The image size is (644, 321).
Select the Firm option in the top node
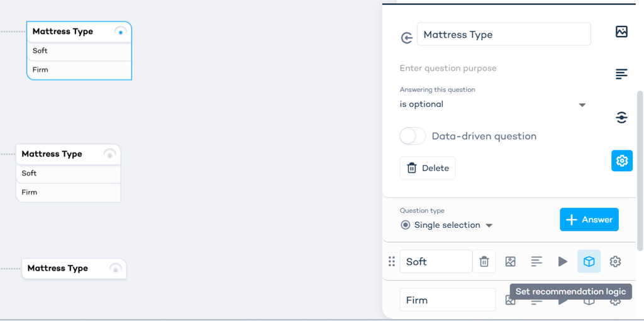(79, 70)
